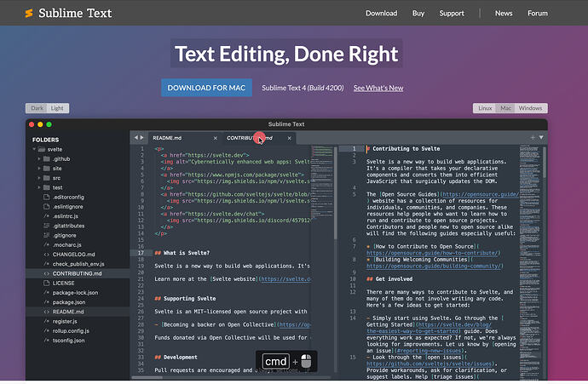Click the rollup.config.js file icon
This screenshot has width=588, height=384.
47,331
